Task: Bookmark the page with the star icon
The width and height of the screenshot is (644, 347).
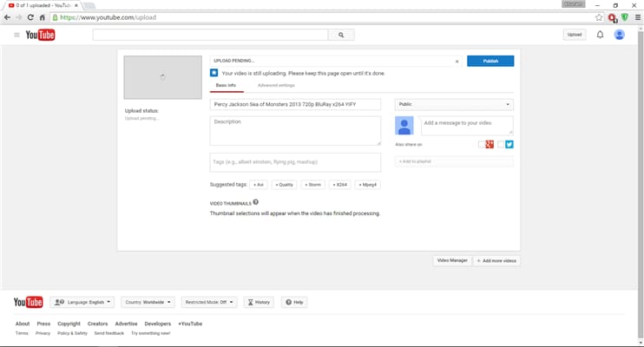Action: (x=599, y=17)
